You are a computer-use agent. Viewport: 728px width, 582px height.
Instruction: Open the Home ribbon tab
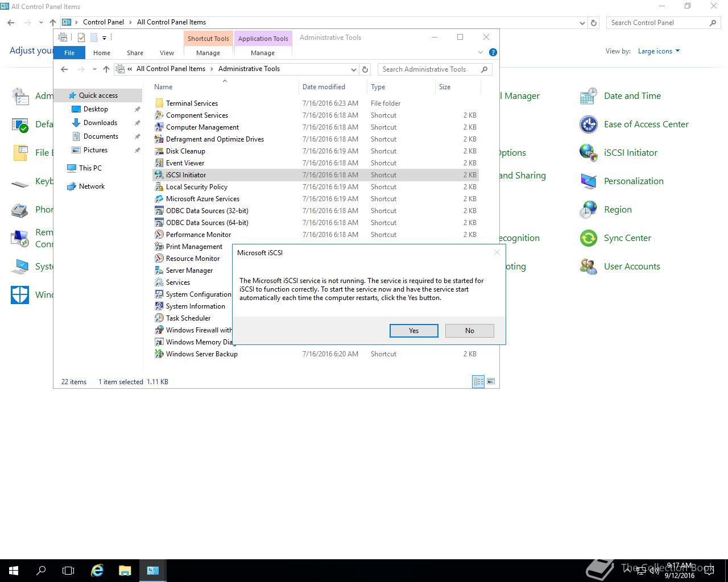(x=102, y=53)
